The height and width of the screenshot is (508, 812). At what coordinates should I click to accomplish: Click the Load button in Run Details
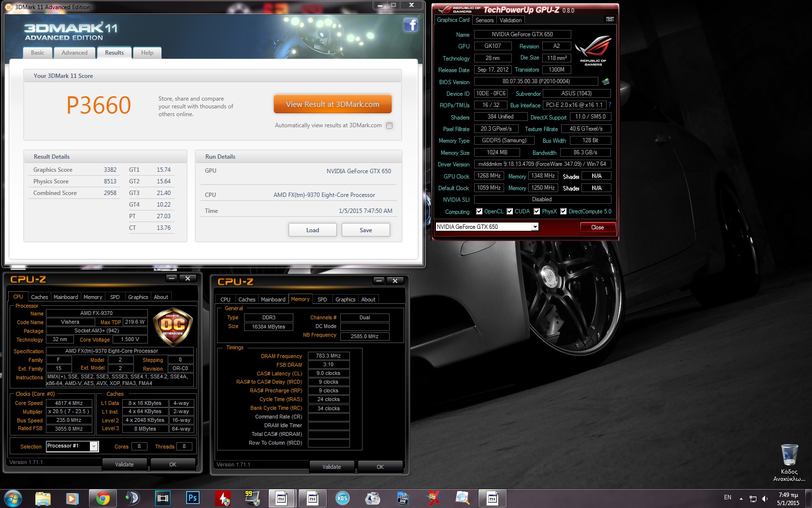[312, 230]
